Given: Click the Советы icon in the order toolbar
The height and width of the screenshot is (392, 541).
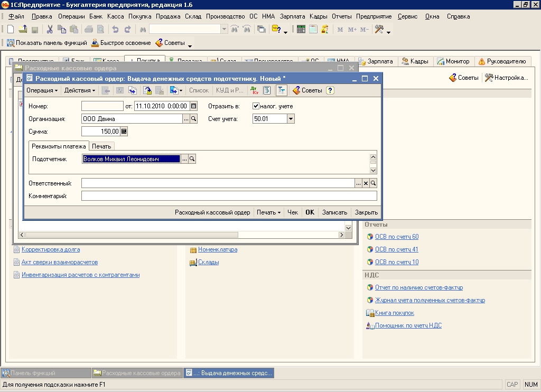Looking at the screenshot, I should click(x=307, y=90).
